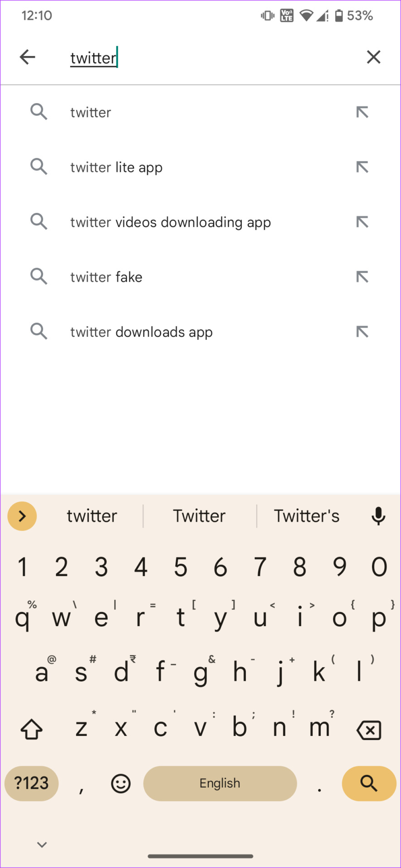Tap the capitalized 'Twitter' word suggestion
The width and height of the screenshot is (401, 868).
pos(199,516)
